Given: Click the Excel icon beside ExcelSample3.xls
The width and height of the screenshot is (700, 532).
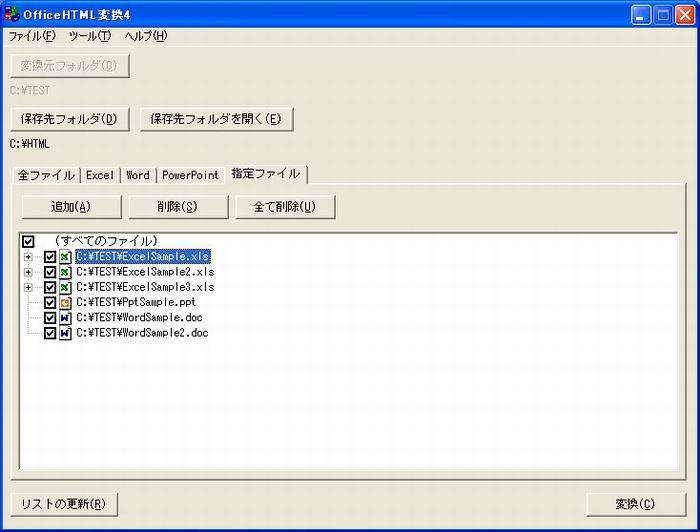Looking at the screenshot, I should pyautogui.click(x=65, y=287).
